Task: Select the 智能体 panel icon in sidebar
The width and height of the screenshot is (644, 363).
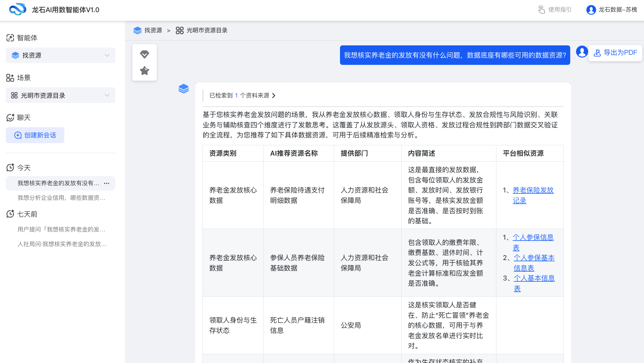Action: tap(10, 38)
